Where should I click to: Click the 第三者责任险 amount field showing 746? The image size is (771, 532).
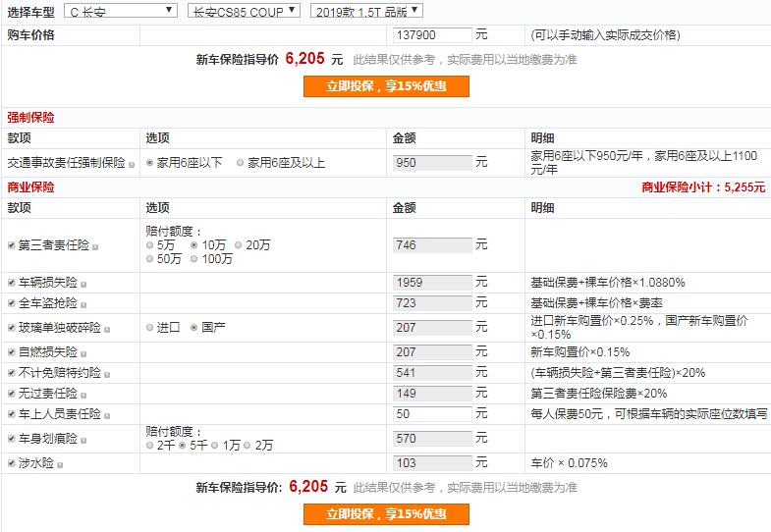[x=432, y=245]
